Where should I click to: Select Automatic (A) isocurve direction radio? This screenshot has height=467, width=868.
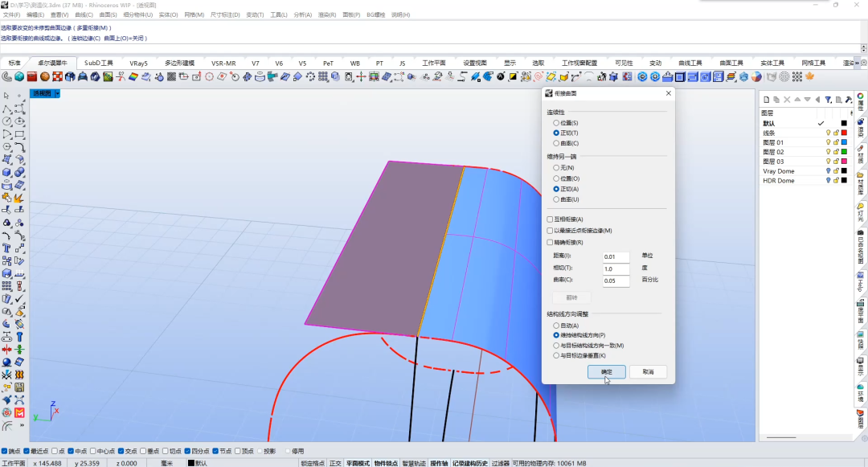pyautogui.click(x=556, y=326)
